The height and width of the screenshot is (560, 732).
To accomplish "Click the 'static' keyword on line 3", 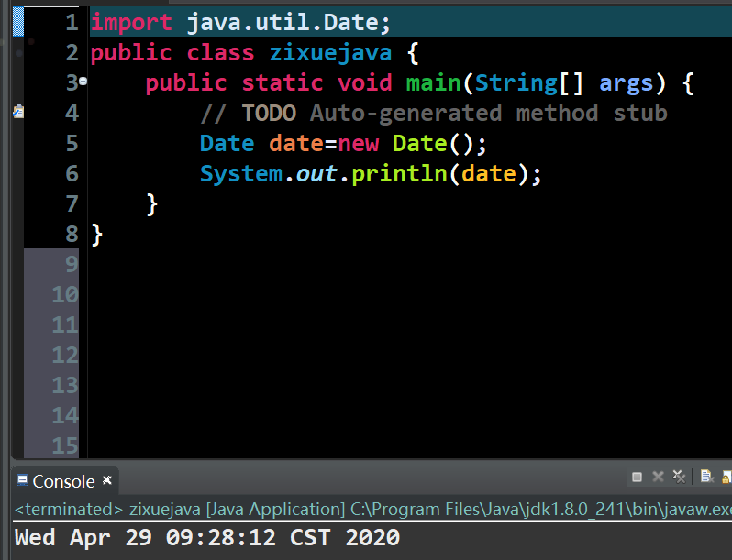I will point(282,83).
